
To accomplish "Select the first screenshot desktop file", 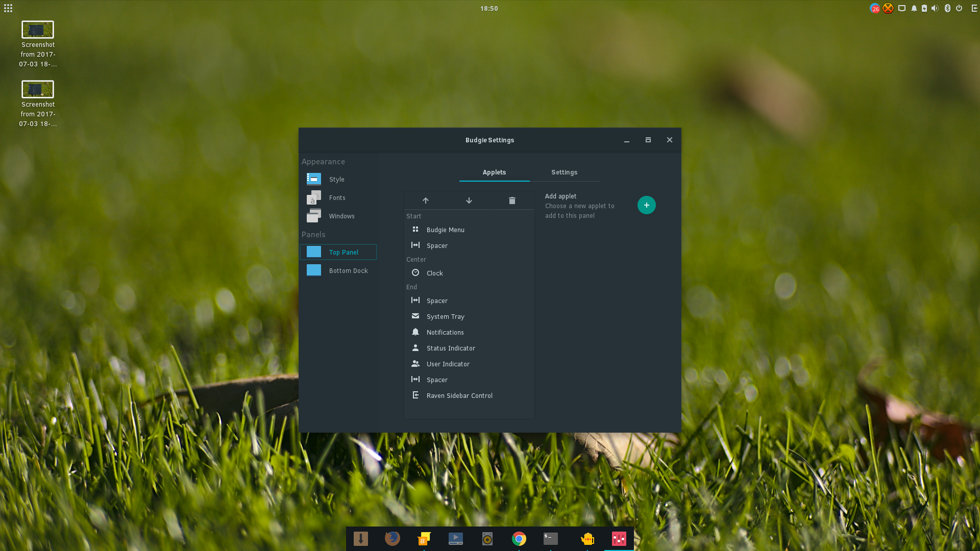I will (x=38, y=44).
